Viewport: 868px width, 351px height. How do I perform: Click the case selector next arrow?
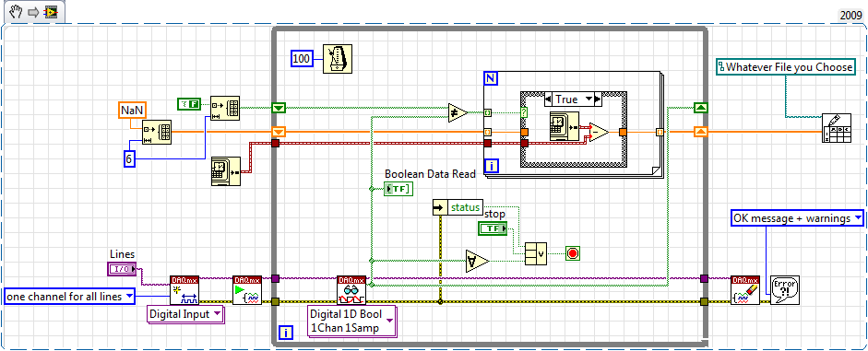[598, 99]
